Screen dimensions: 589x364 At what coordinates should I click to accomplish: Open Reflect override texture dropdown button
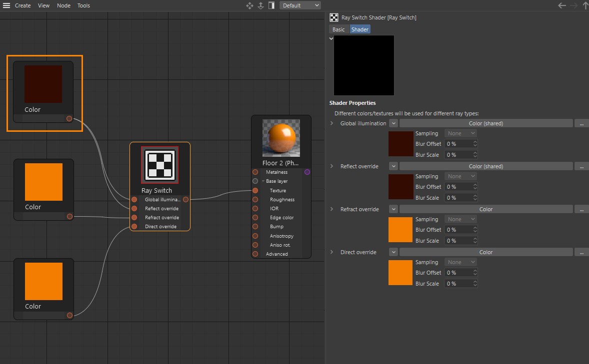pyautogui.click(x=393, y=166)
